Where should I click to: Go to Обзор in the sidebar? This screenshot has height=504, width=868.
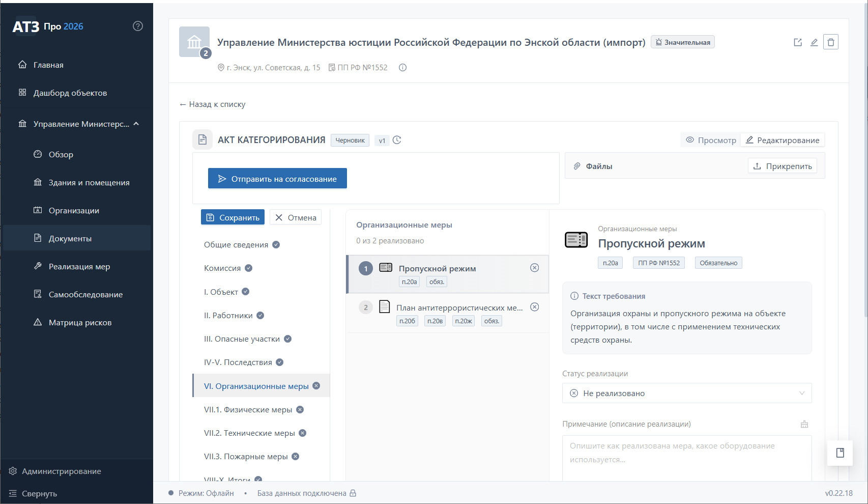(x=77, y=154)
